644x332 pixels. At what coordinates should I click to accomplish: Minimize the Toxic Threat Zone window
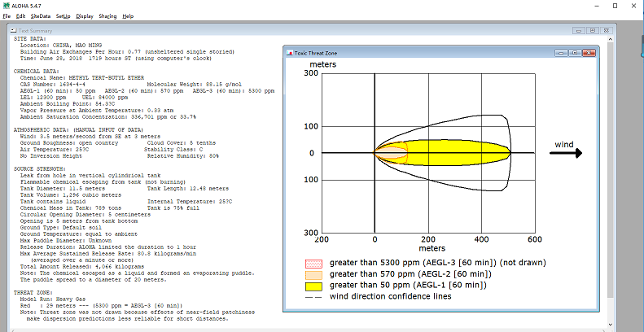(x=562, y=53)
